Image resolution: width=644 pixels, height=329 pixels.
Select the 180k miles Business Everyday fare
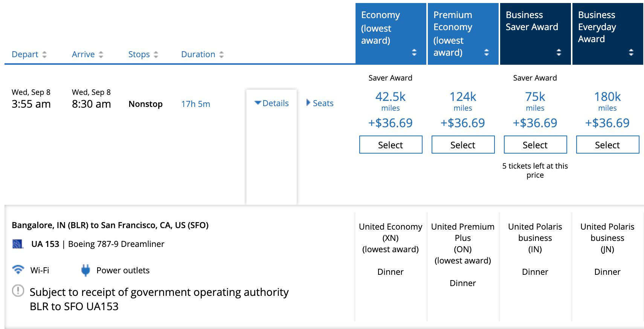(x=607, y=145)
